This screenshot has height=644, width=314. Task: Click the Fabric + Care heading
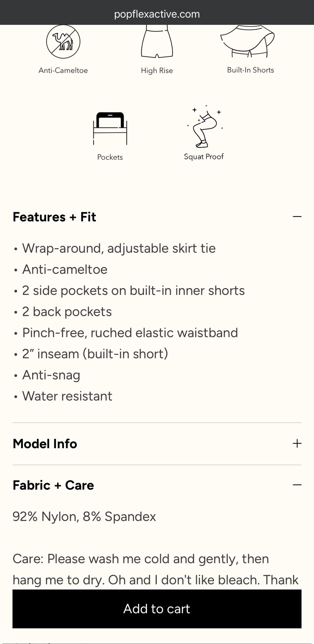point(53,485)
